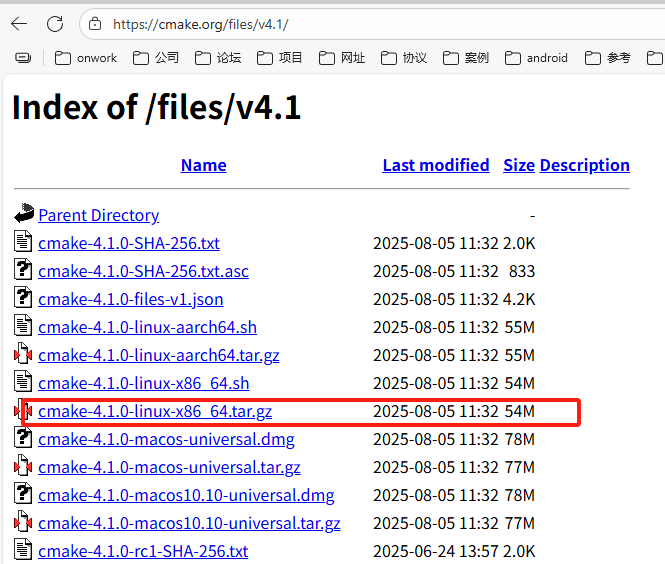Open the 协议 bookmark folder

pyautogui.click(x=404, y=58)
